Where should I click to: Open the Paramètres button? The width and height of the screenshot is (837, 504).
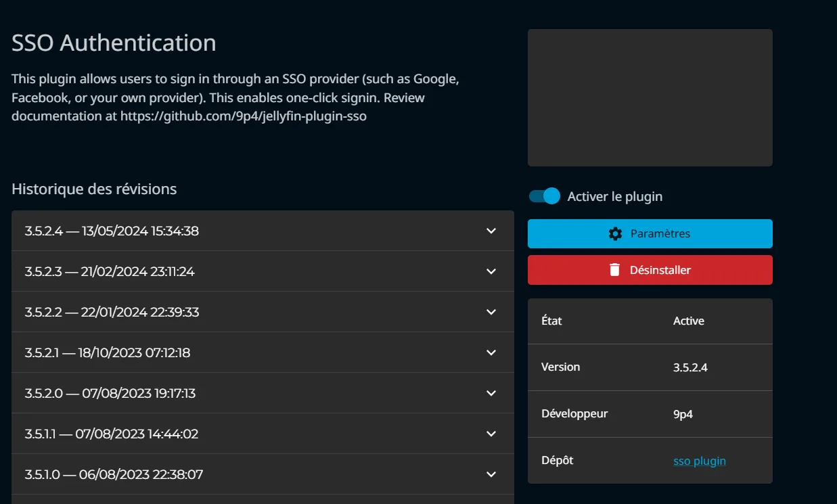pyautogui.click(x=650, y=233)
